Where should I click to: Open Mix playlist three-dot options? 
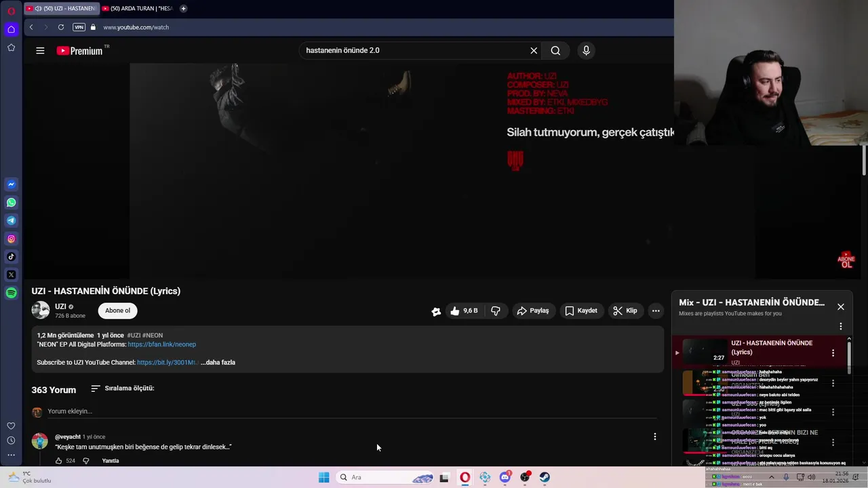[841, 326]
